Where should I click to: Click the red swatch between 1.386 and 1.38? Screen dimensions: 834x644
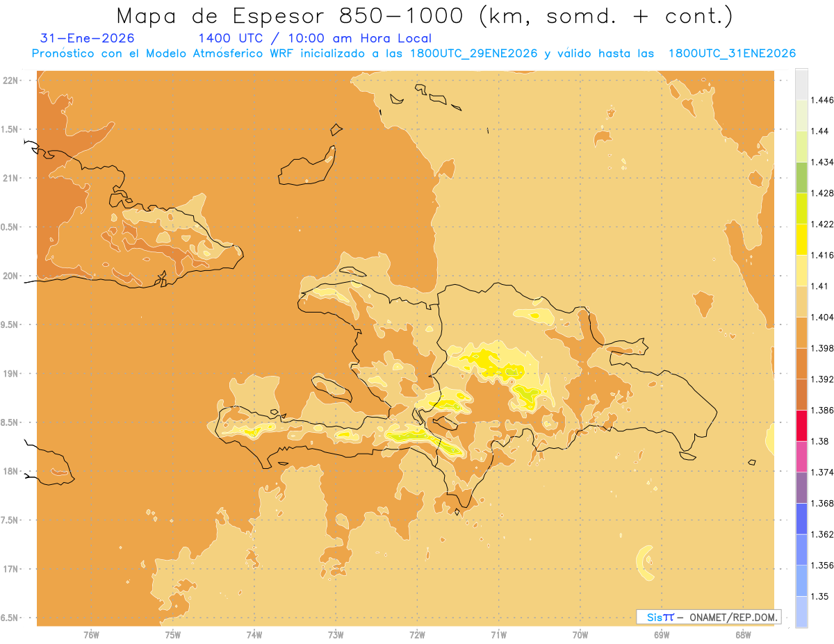801,426
